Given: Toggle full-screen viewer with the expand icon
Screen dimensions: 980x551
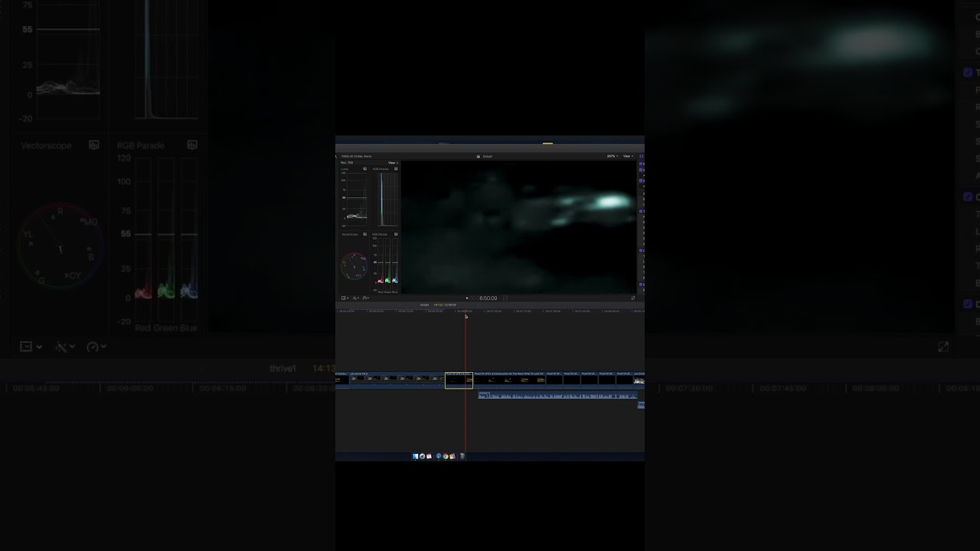Looking at the screenshot, I should 633,298.
